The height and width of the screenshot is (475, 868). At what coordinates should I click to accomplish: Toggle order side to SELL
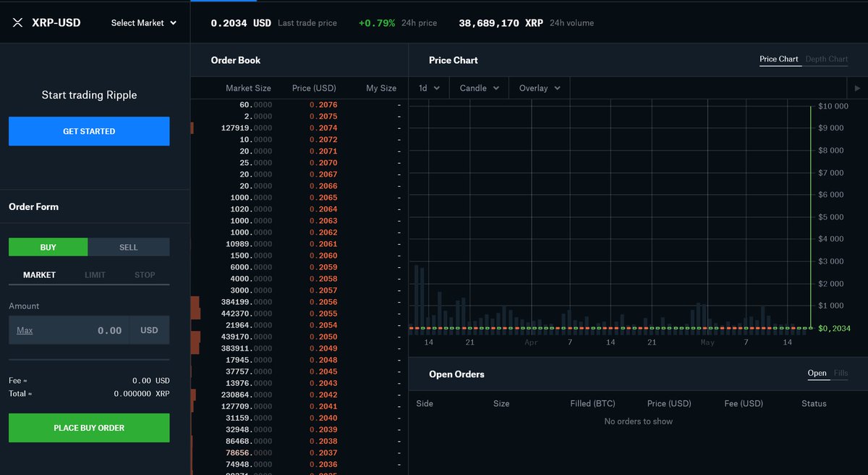point(128,247)
